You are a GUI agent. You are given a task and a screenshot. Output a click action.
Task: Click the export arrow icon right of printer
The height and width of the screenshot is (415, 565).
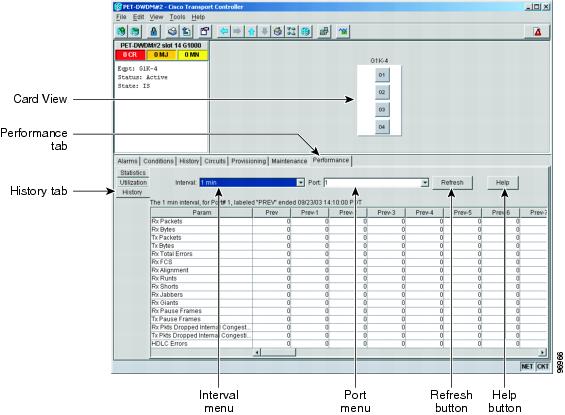click(x=186, y=32)
